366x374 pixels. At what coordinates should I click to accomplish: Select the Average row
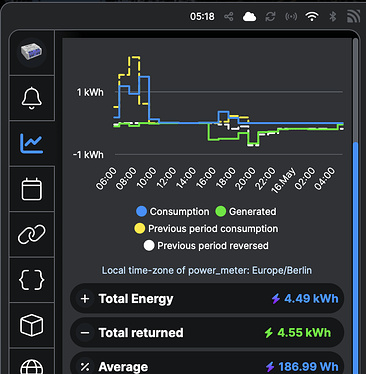click(x=207, y=363)
